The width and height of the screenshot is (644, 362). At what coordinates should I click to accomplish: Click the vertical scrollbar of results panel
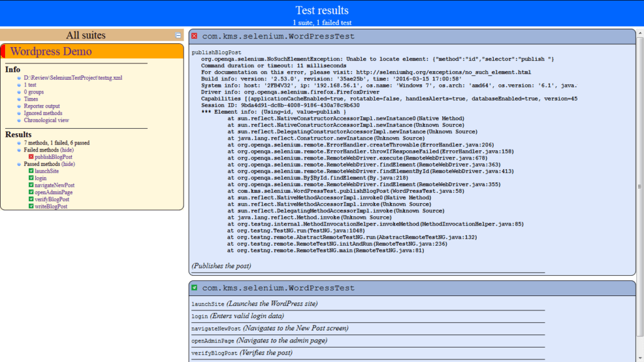[x=640, y=187]
